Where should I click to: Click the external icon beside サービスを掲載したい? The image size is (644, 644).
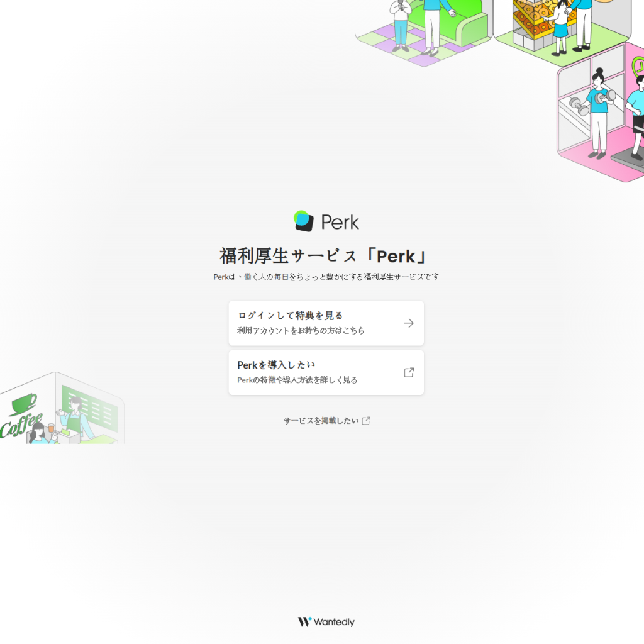(366, 421)
